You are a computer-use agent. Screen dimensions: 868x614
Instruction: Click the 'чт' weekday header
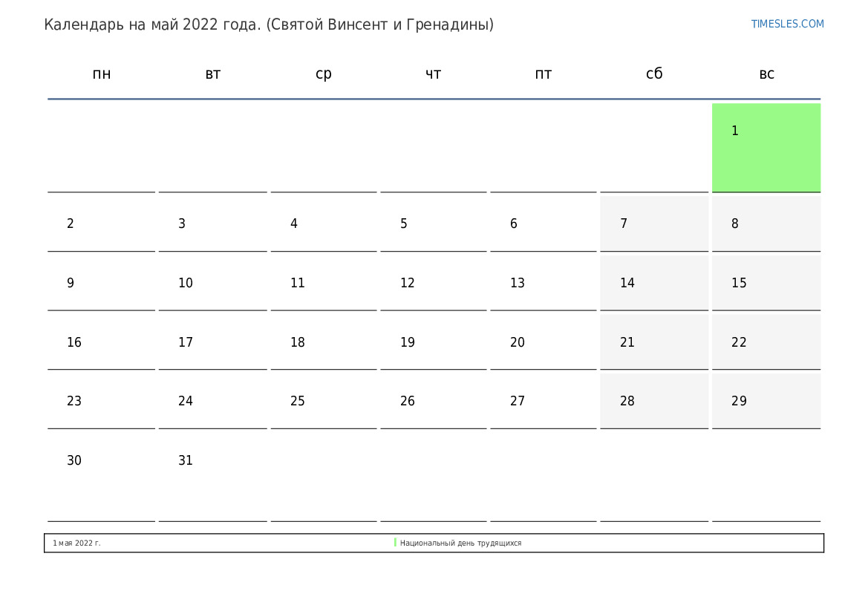pos(433,74)
